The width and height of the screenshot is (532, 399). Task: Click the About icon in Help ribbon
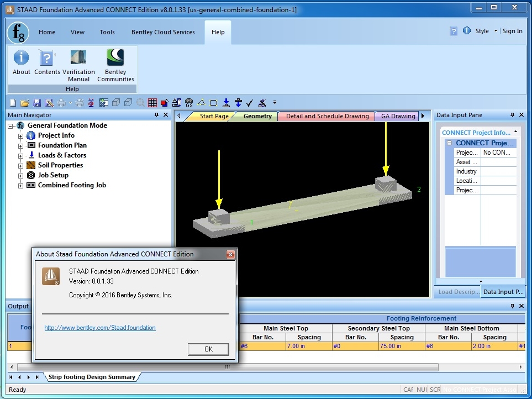point(21,62)
